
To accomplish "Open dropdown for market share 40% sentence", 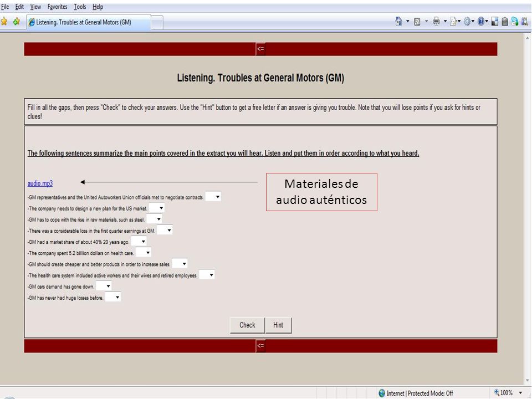I will click(x=139, y=241).
